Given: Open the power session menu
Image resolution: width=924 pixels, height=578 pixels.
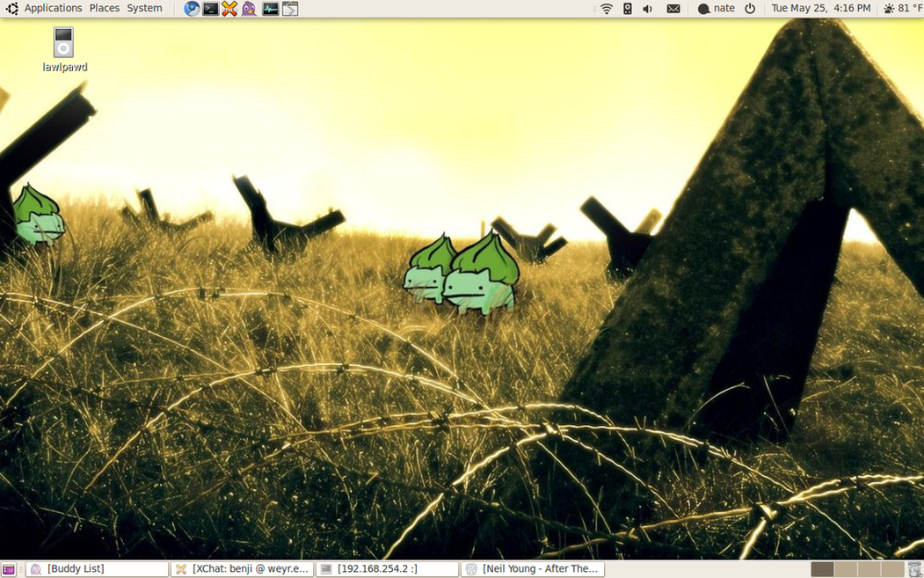Looking at the screenshot, I should click(x=750, y=9).
